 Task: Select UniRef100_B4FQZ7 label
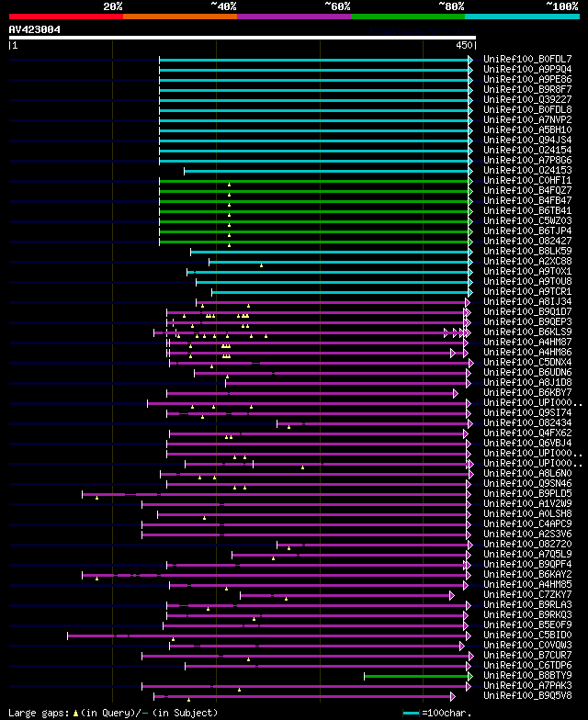click(x=527, y=191)
